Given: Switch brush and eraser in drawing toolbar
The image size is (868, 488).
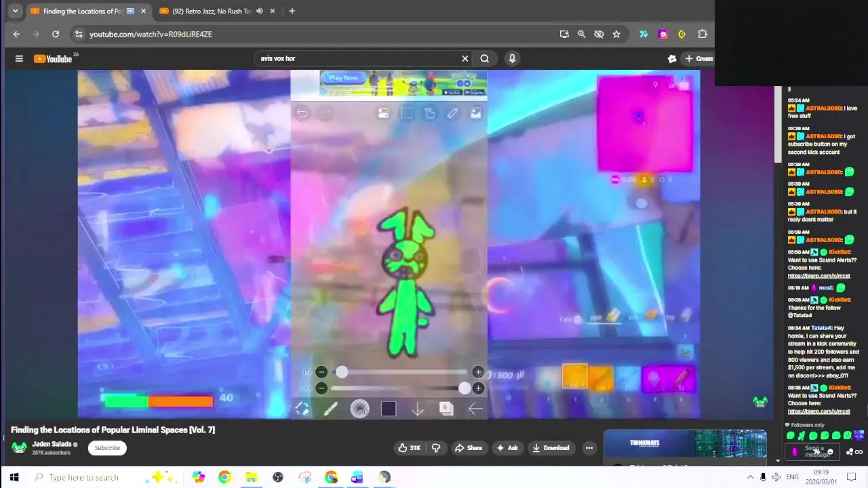Looking at the screenshot, I should 302,409.
